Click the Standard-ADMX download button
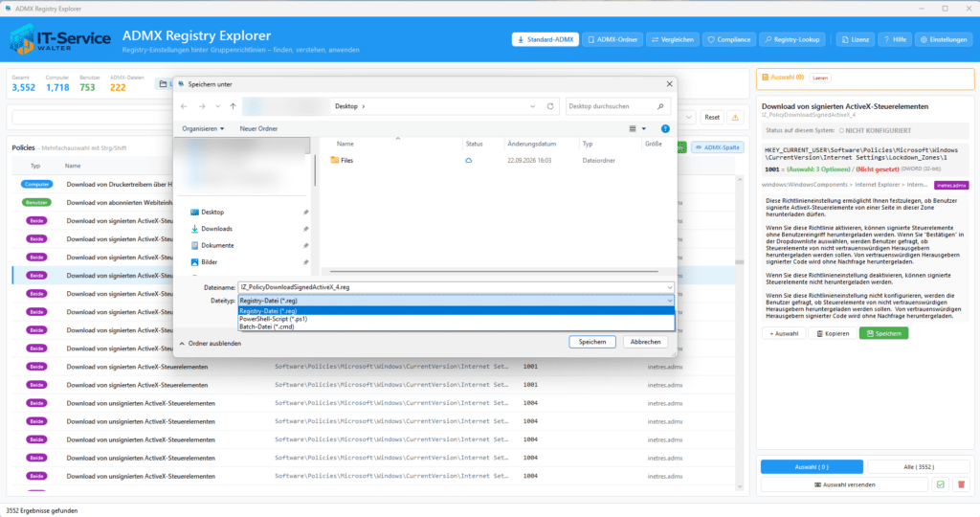 [545, 39]
